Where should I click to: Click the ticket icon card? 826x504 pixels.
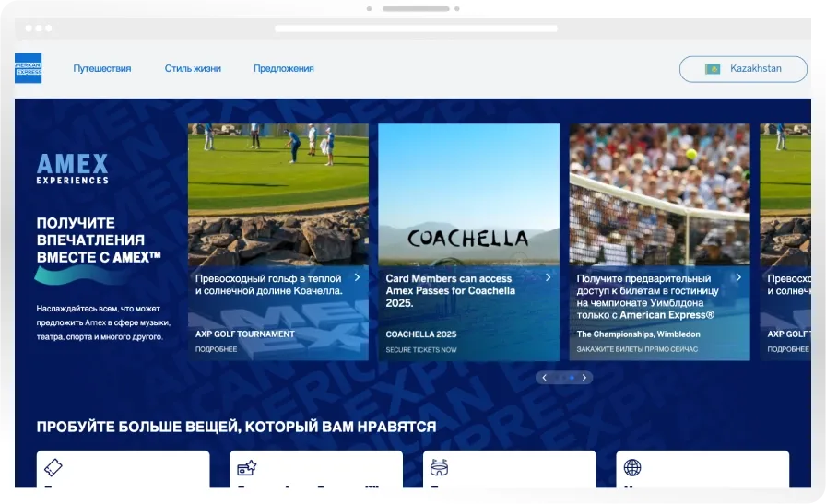pos(123,469)
